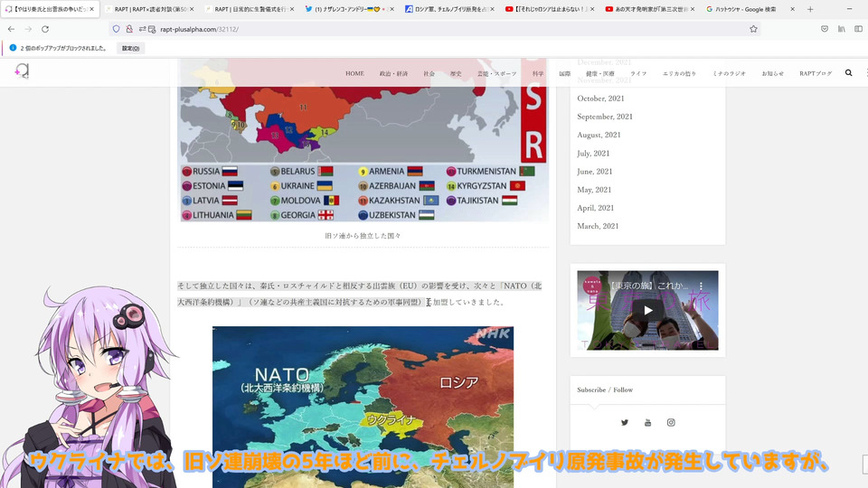The image size is (868, 488).
Task: Open the お知らせ navigation item
Action: [x=773, y=73]
